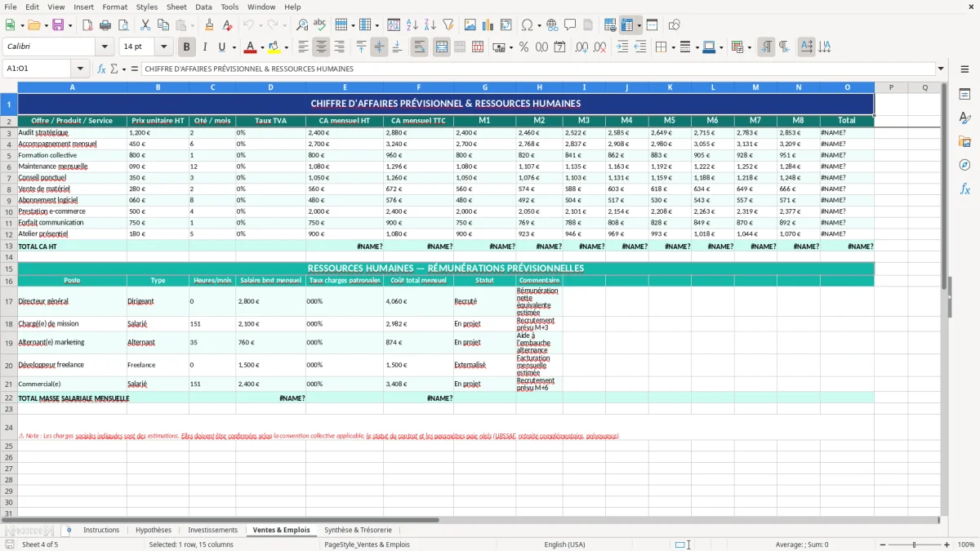Remove decimal place
The width and height of the screenshot is (980, 551).
click(x=600, y=47)
